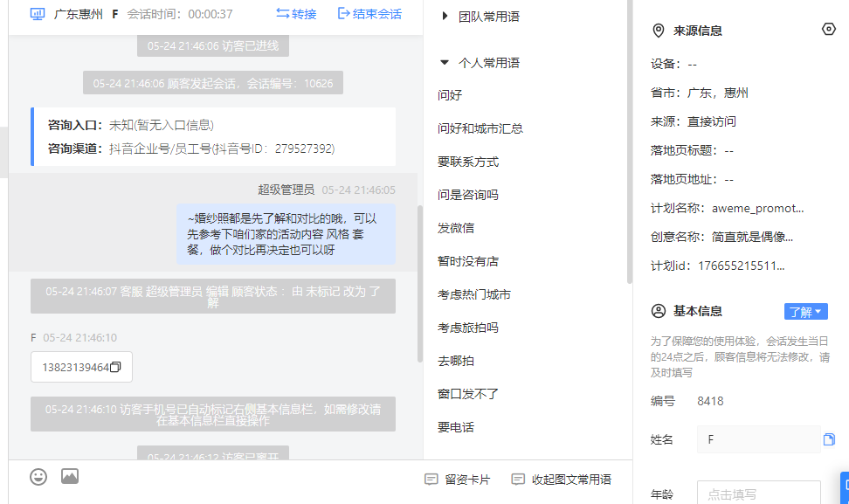Viewport: 849px width, 504px height.
Task: Click the 计划名称 aweme_promot... value
Action: pos(757,209)
